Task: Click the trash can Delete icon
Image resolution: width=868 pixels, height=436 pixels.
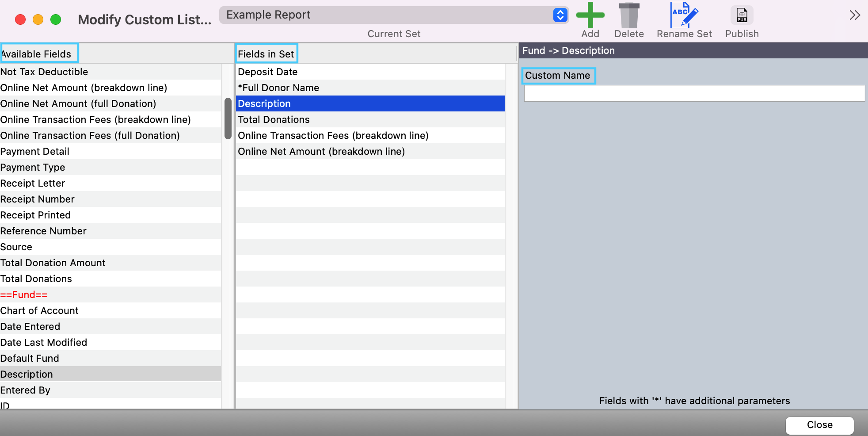Action: [629, 15]
